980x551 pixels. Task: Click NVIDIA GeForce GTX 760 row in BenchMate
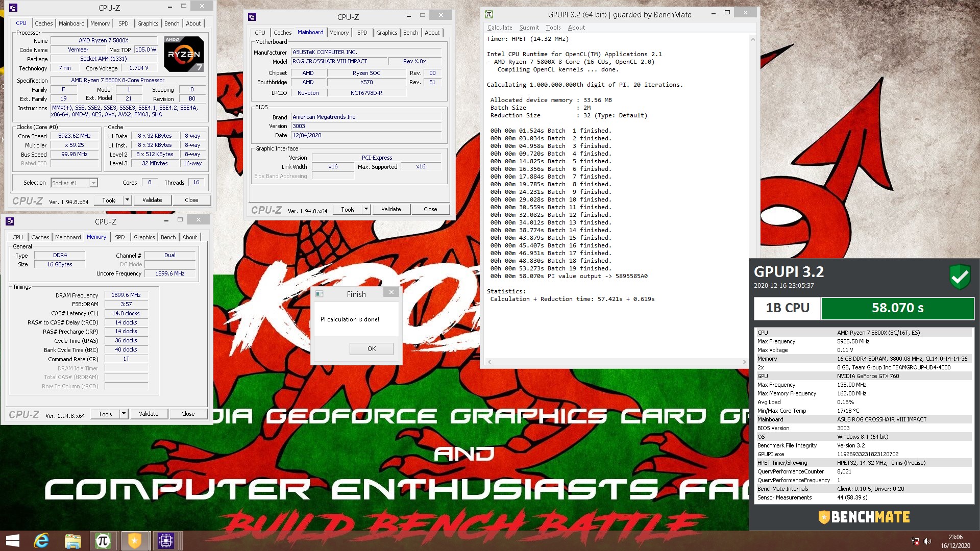click(864, 376)
